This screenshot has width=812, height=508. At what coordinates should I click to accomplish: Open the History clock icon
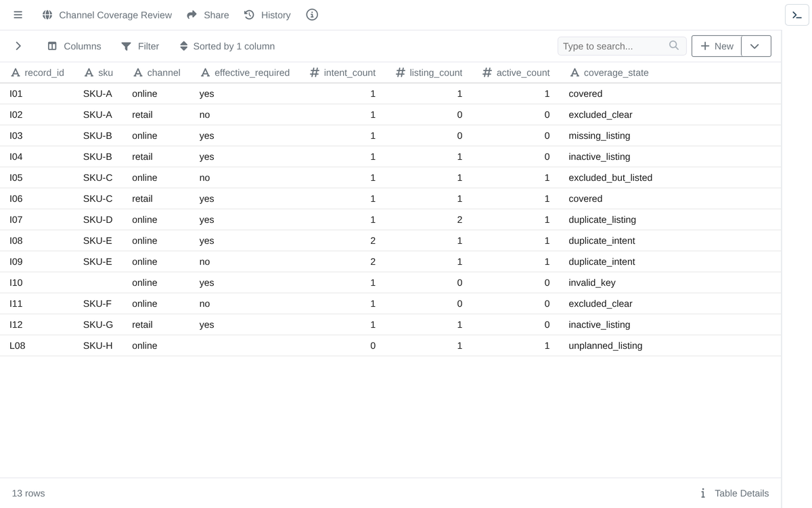pyautogui.click(x=249, y=15)
